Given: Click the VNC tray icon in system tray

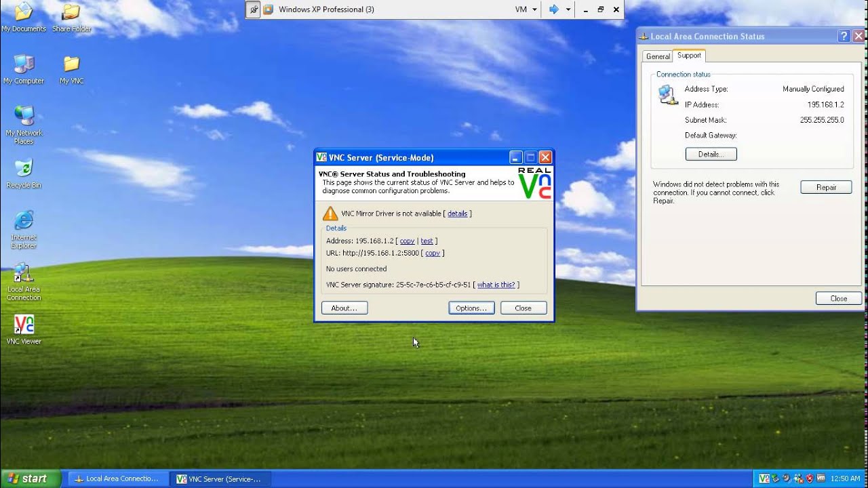Looking at the screenshot, I should click(764, 479).
